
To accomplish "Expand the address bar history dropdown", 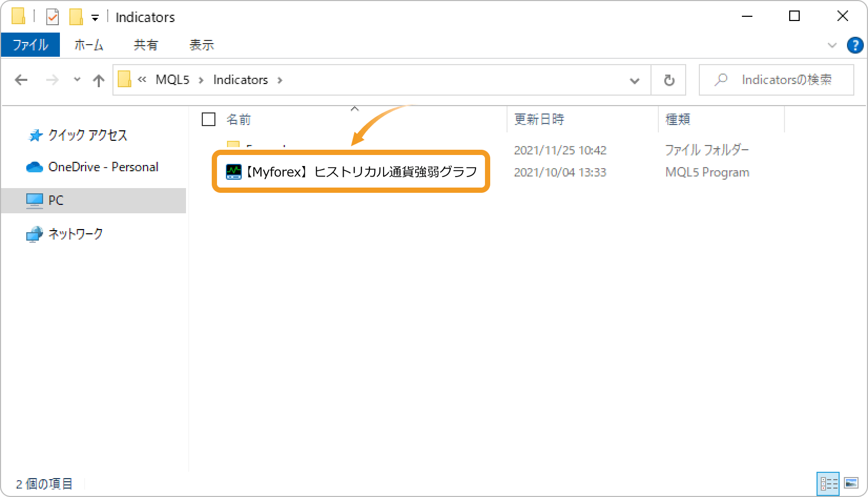I will (634, 80).
